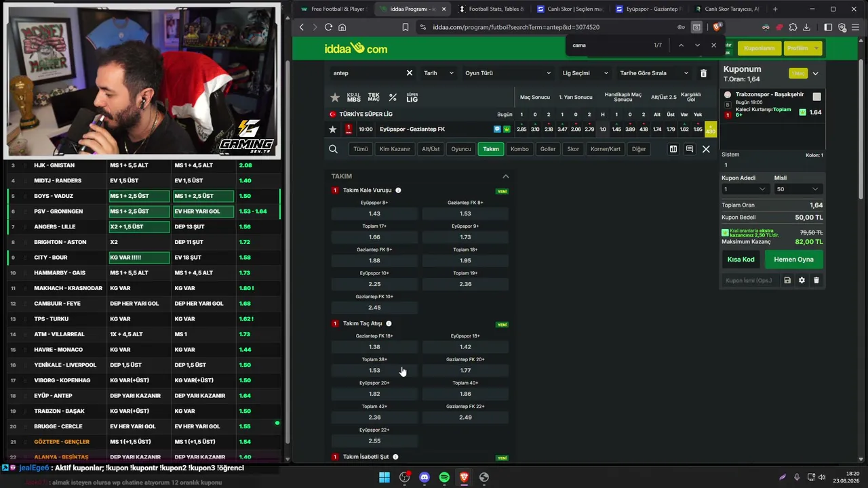The height and width of the screenshot is (488, 868).
Task: Select the Alt/Üst market tab
Action: 431,149
